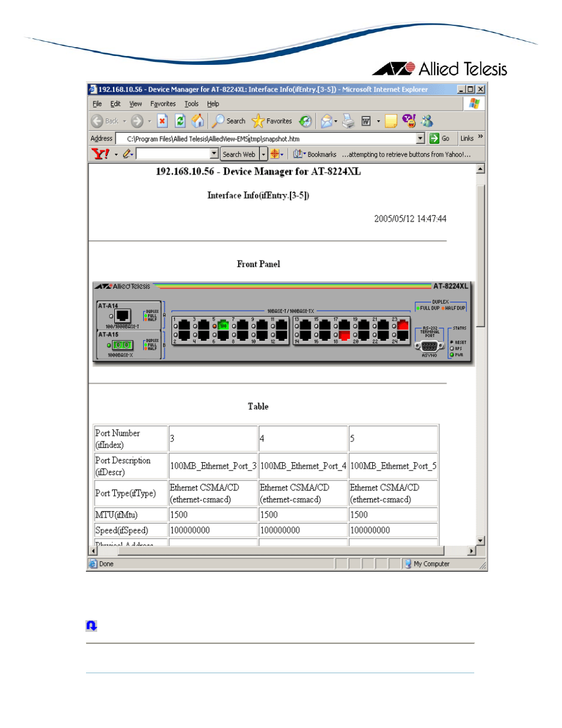Open the Yahoo! logo dropdown arrow
Screen dimensions: 562x728
click(116, 154)
